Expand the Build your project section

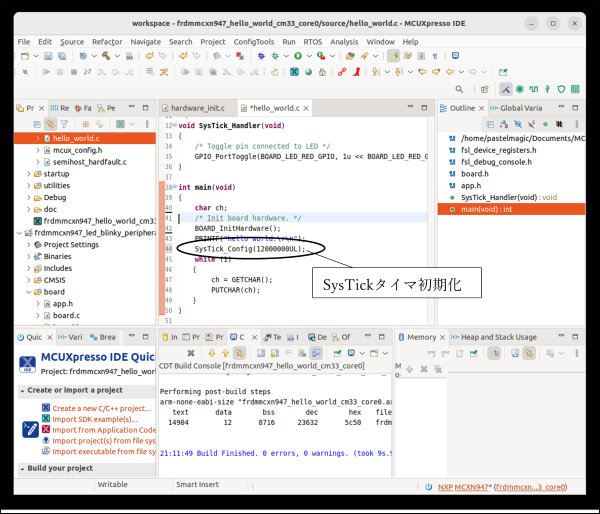[x=22, y=468]
